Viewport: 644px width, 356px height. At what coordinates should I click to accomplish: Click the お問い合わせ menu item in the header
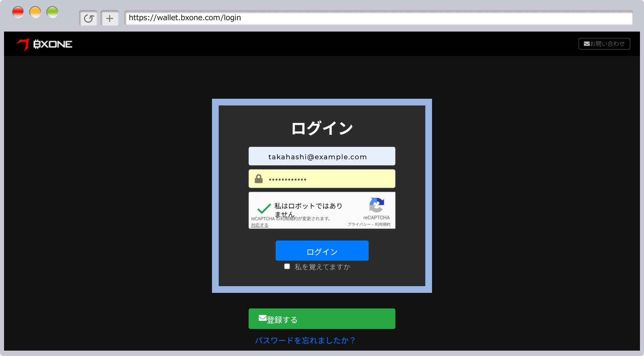[604, 44]
